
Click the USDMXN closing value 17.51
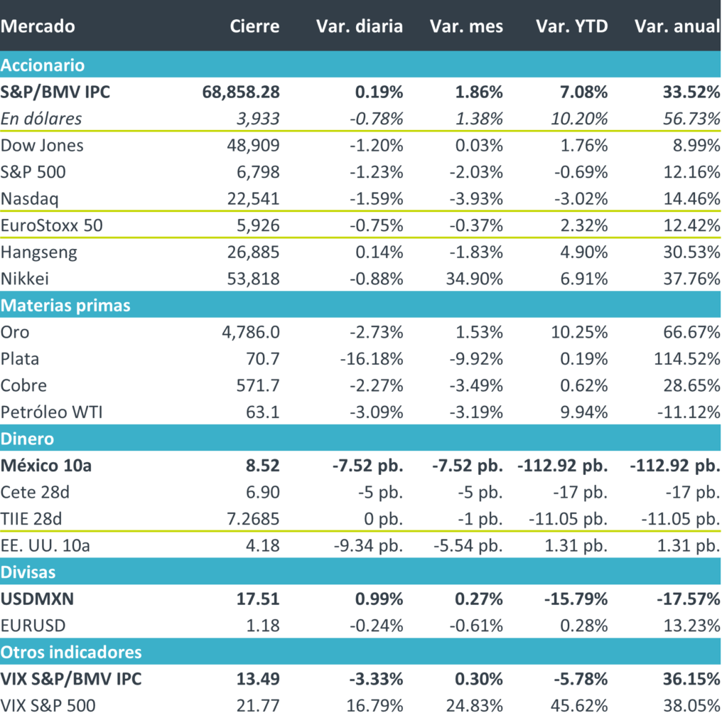click(x=261, y=599)
